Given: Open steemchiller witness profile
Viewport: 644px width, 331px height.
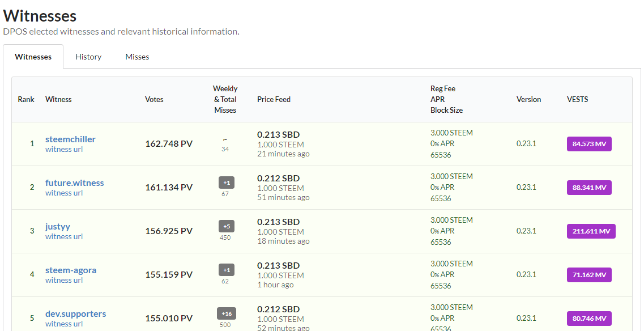Looking at the screenshot, I should coord(70,139).
